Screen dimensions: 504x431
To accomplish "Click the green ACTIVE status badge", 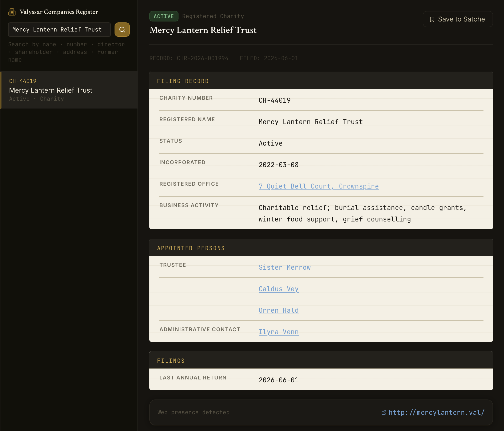I will click(164, 16).
